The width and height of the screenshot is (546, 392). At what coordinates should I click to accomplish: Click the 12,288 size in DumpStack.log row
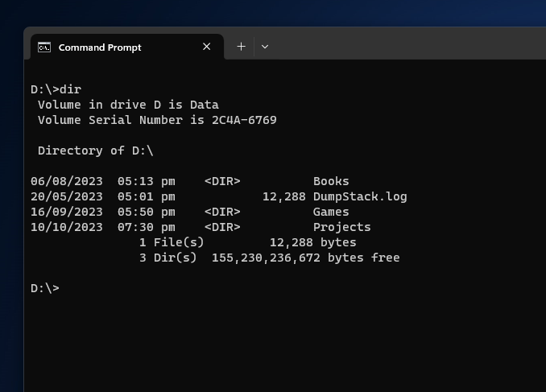[283, 196]
